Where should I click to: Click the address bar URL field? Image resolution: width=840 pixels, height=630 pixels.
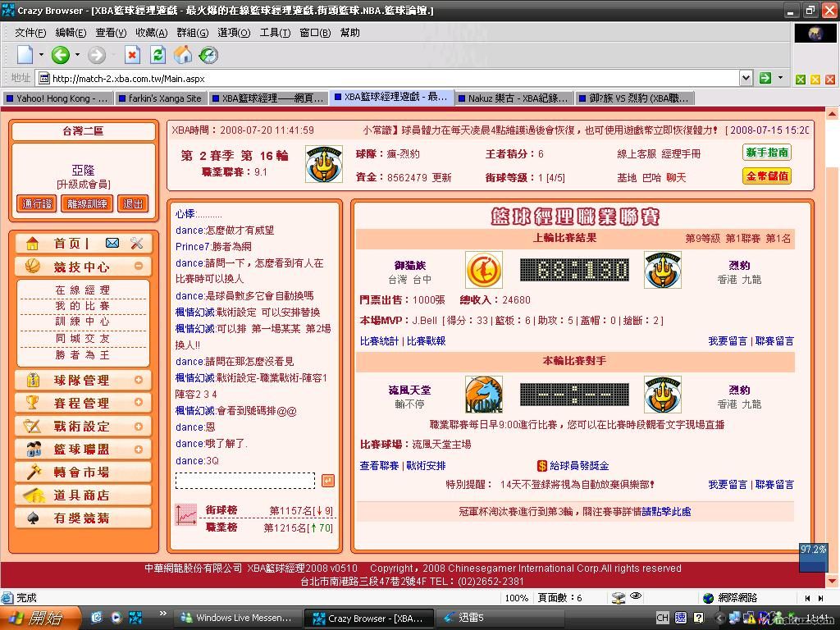click(387, 79)
